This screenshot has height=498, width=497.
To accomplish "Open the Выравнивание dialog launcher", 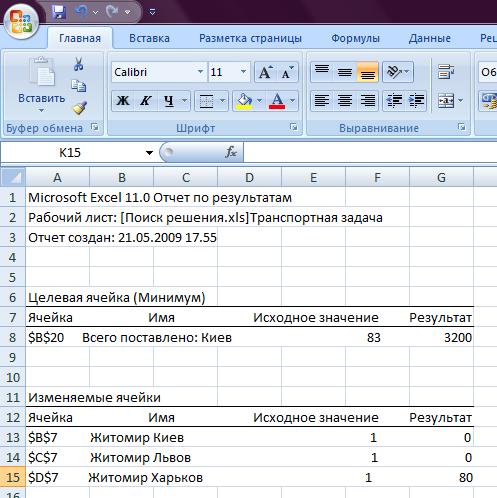I will coord(462,127).
